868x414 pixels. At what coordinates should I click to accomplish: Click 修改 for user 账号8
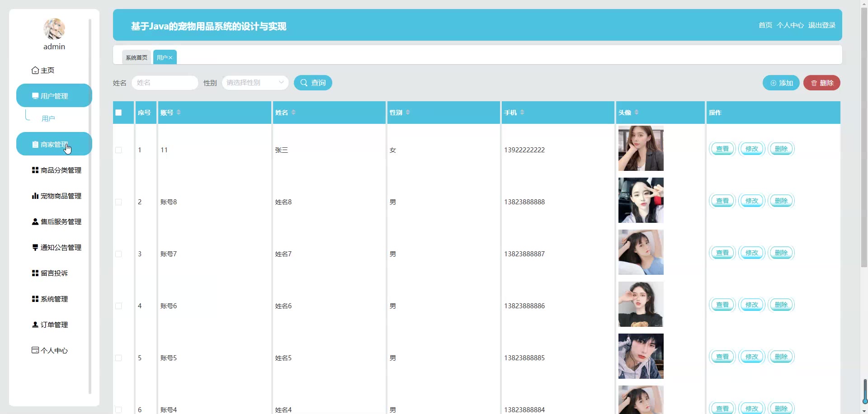[x=752, y=201]
